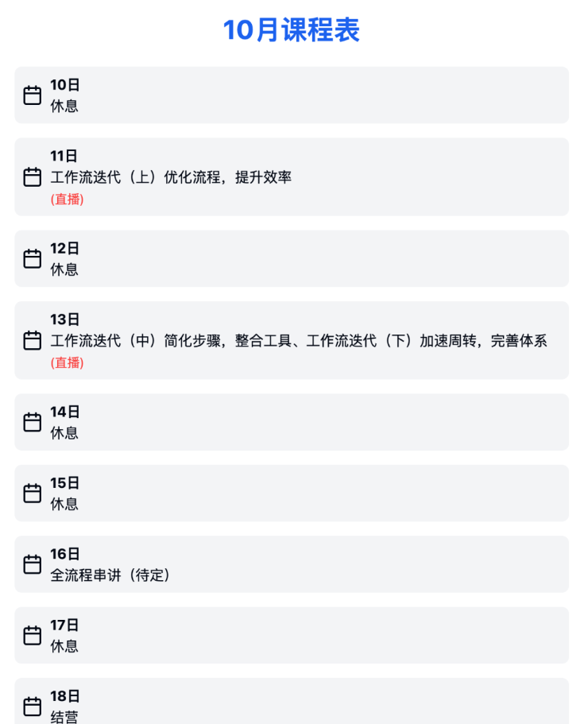This screenshot has width=588, height=724.
Task: Select the calendar icon beside 16日
Action: [33, 564]
